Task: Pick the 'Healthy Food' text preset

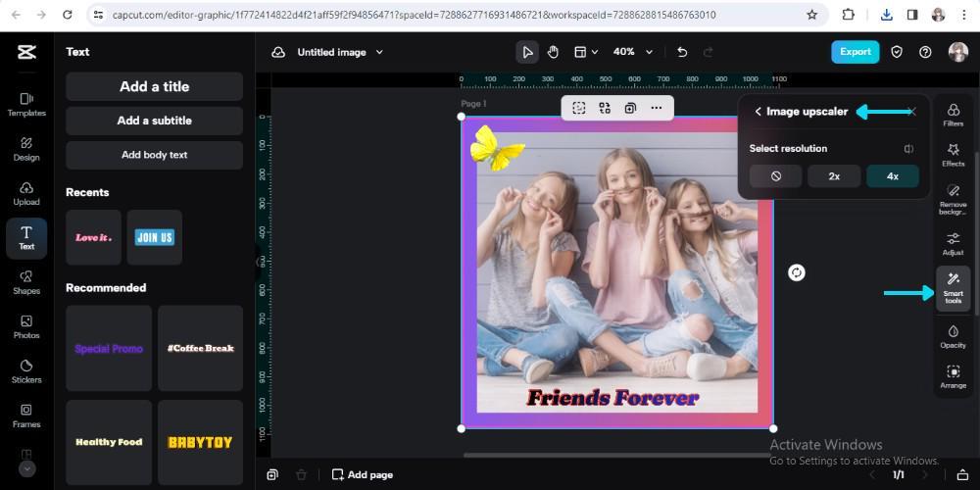Action: [x=109, y=442]
